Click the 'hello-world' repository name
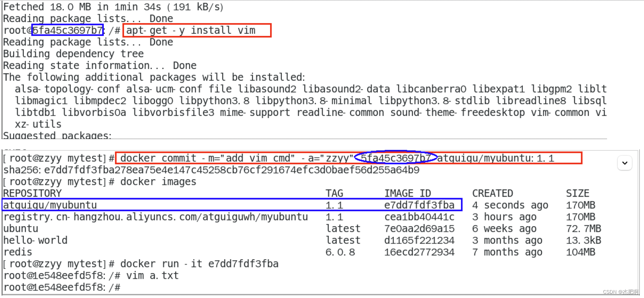644x298 pixels. point(35,240)
